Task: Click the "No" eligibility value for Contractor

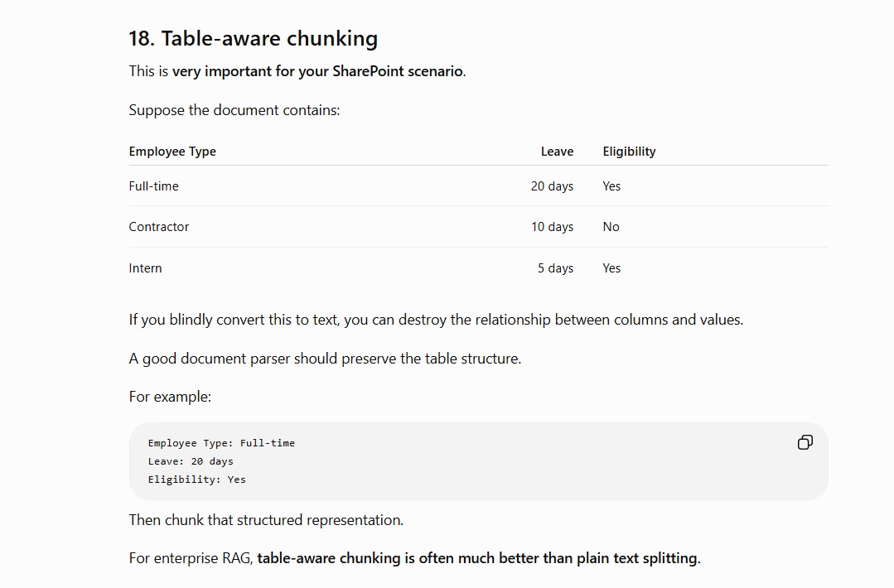Action: [611, 227]
